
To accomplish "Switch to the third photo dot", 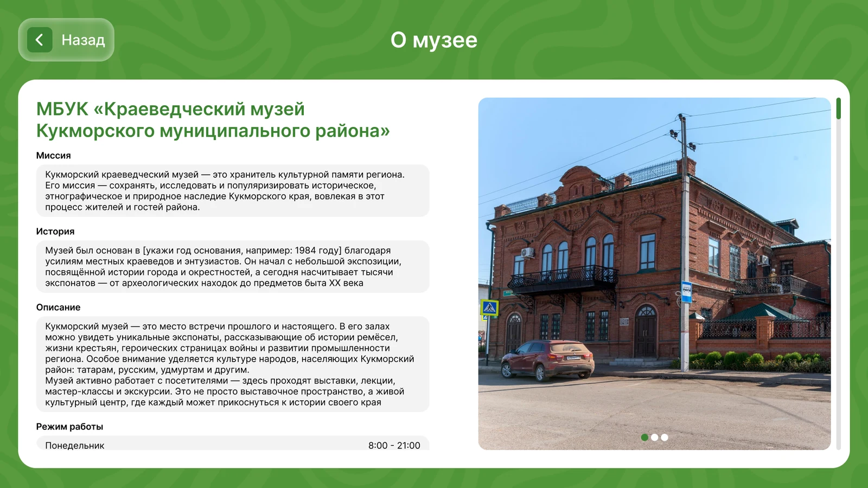I will (665, 437).
